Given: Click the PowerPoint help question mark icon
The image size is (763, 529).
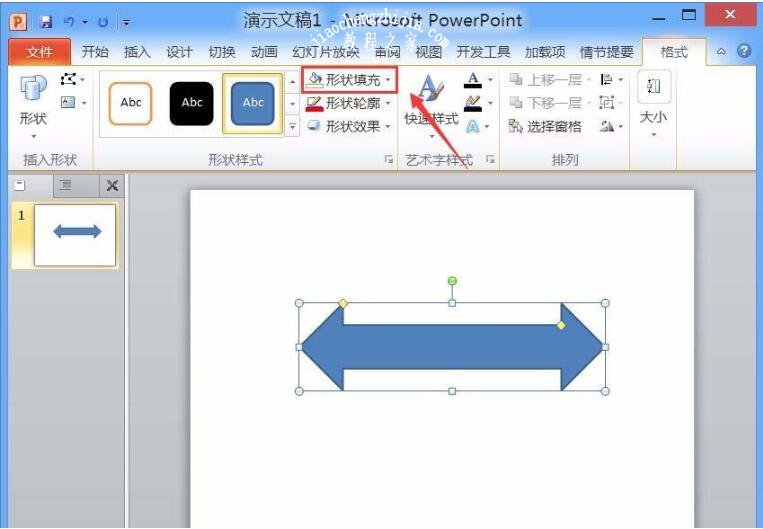Looking at the screenshot, I should pyautogui.click(x=744, y=51).
